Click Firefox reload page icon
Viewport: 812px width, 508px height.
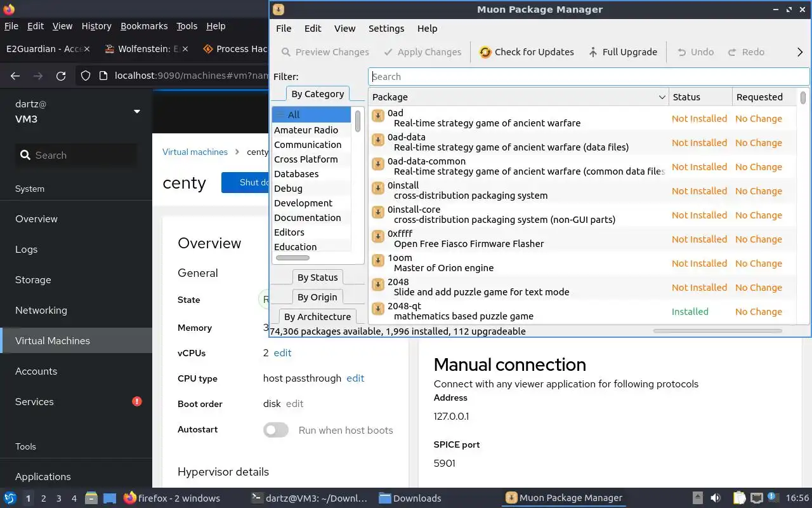61,76
